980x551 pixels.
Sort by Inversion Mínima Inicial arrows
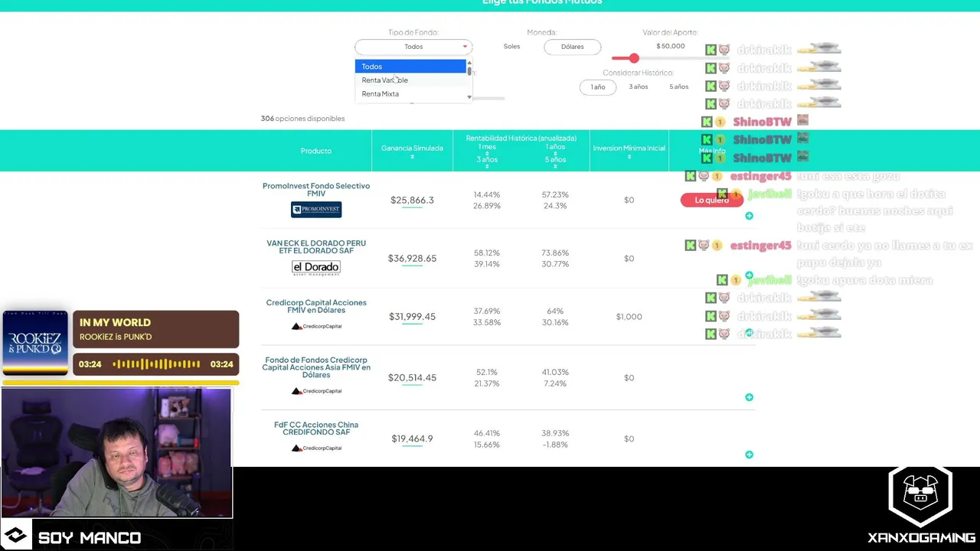click(x=629, y=157)
